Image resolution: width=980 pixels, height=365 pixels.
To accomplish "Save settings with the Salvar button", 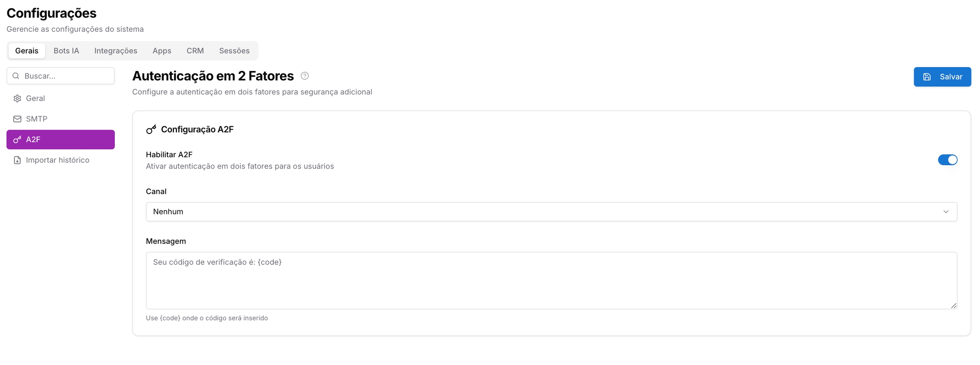I will click(x=942, y=77).
